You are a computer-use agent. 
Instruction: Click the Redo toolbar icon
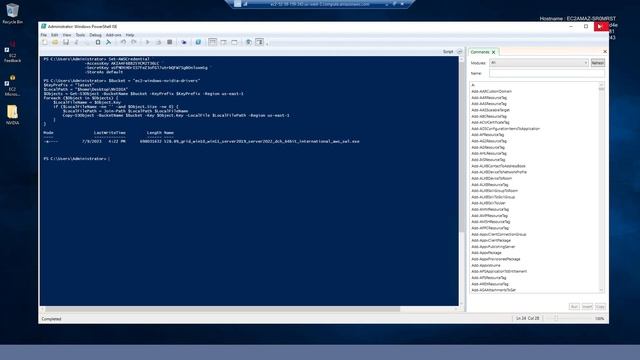pos(133,42)
